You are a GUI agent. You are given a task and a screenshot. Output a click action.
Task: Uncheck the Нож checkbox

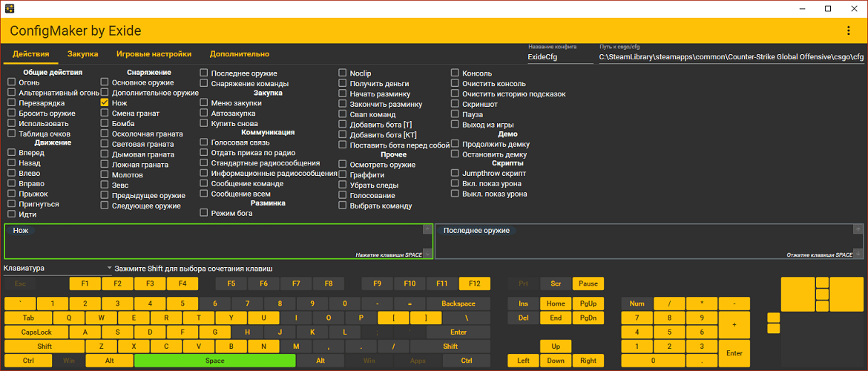click(x=105, y=103)
